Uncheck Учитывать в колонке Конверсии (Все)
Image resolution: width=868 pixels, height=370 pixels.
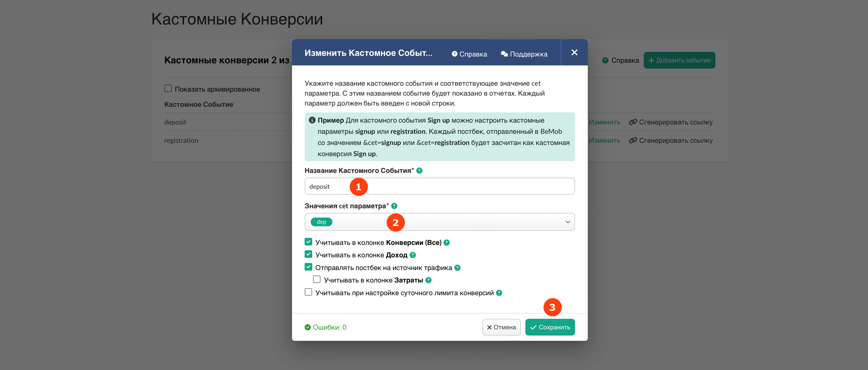[x=308, y=242]
